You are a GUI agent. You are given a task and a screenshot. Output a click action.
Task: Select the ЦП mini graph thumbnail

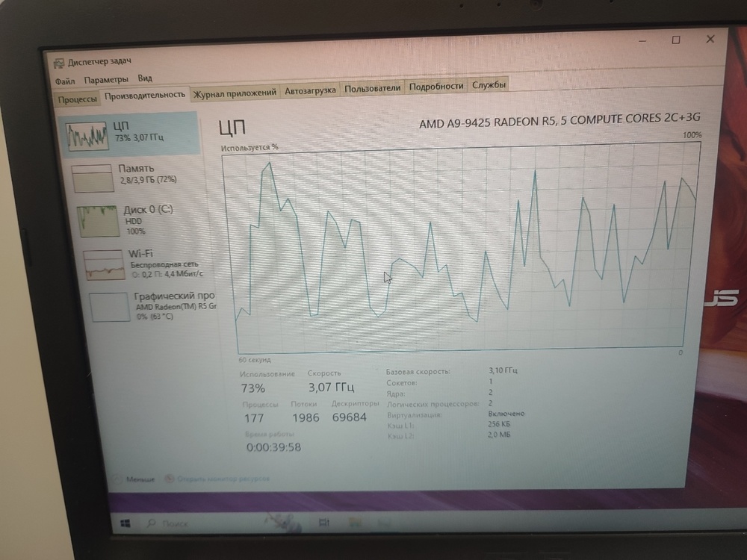(x=87, y=136)
